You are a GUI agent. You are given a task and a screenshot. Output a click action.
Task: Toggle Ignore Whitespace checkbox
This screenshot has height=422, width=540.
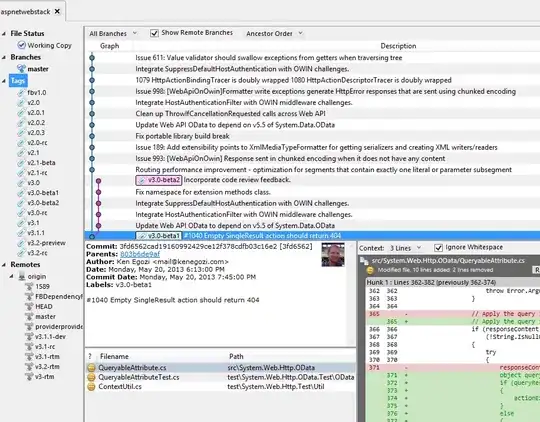pos(438,248)
